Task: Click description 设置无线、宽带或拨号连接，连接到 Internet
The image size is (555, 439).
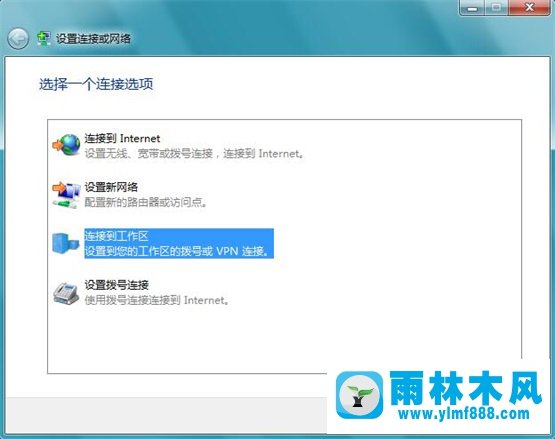Action: pyautogui.click(x=194, y=154)
